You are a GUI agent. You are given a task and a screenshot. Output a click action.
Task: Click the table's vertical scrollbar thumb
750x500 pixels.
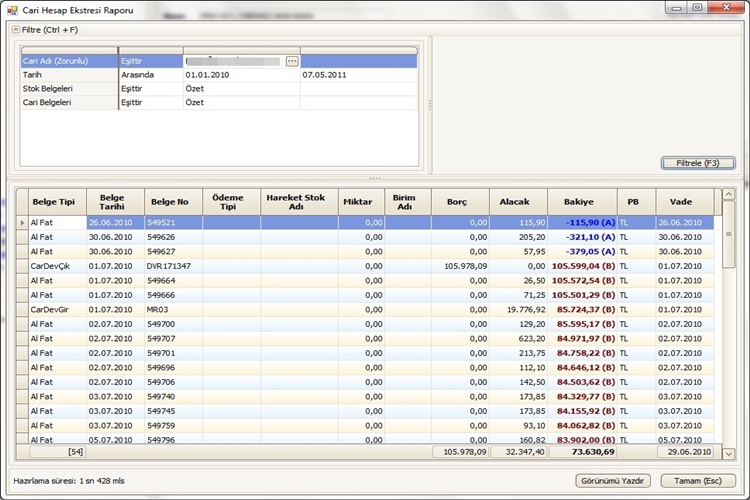point(728,234)
